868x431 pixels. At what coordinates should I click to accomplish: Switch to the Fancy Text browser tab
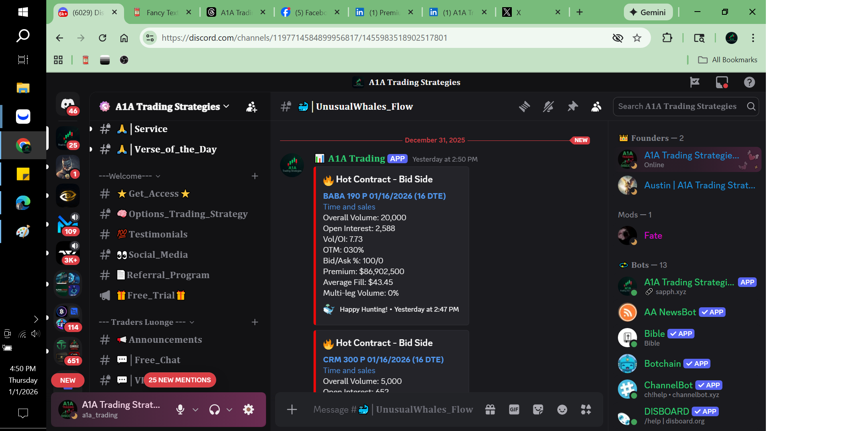pyautogui.click(x=162, y=12)
